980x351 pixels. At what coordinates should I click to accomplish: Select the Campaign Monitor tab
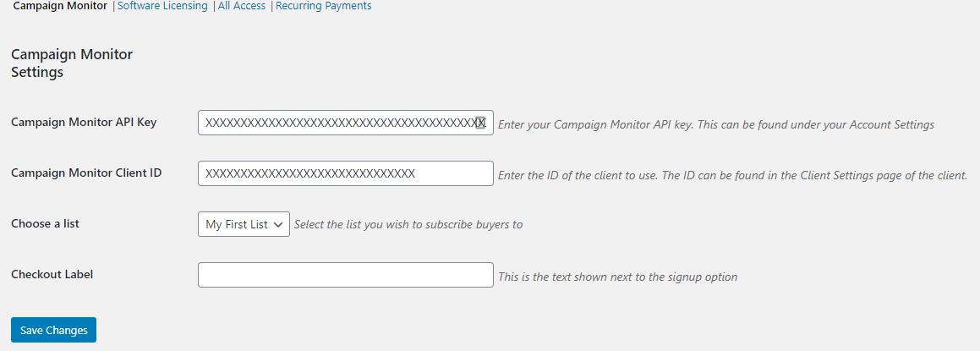point(60,6)
